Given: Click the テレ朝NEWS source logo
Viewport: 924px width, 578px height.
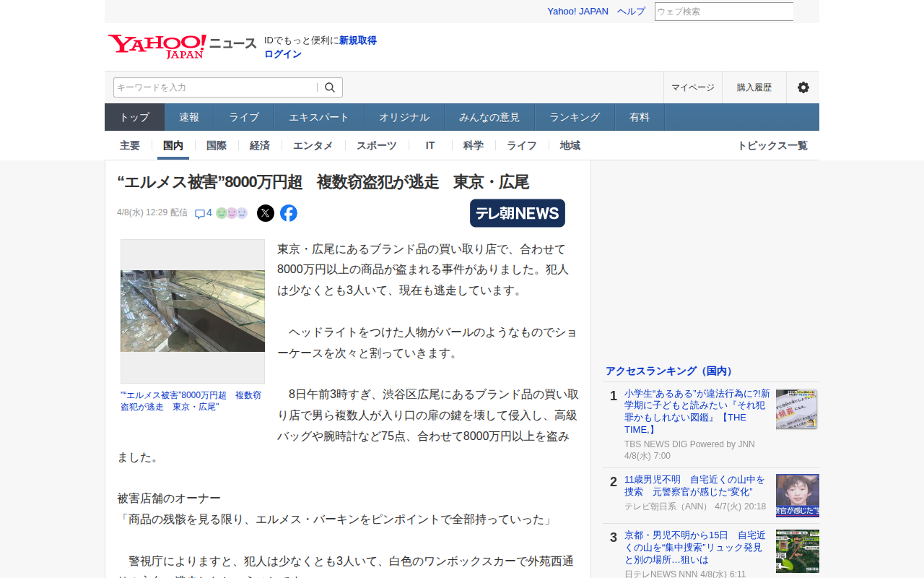Looking at the screenshot, I should pyautogui.click(x=518, y=213).
